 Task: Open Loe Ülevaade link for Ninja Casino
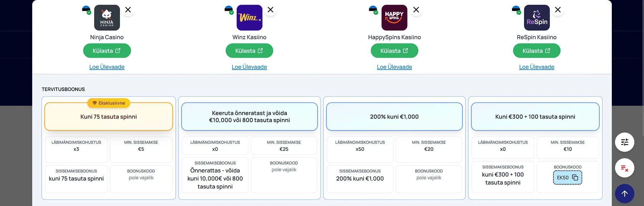(x=107, y=67)
